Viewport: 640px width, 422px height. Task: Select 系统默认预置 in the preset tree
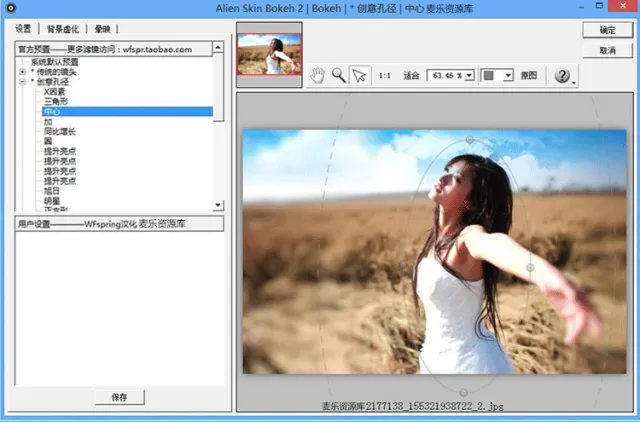pyautogui.click(x=55, y=62)
